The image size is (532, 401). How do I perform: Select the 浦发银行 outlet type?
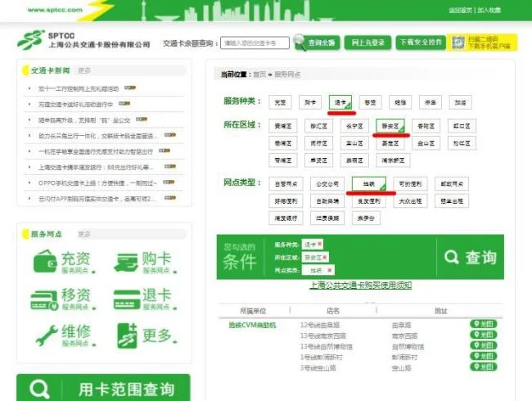coord(286,218)
